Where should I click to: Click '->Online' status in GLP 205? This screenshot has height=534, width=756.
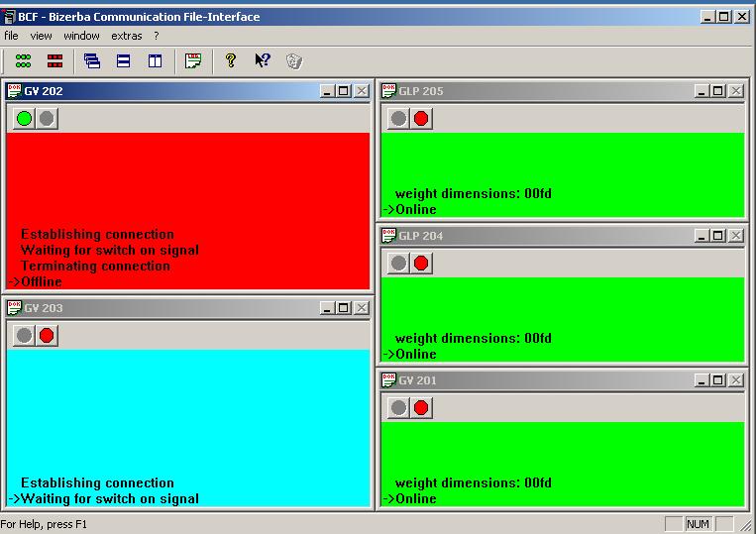pyautogui.click(x=410, y=210)
